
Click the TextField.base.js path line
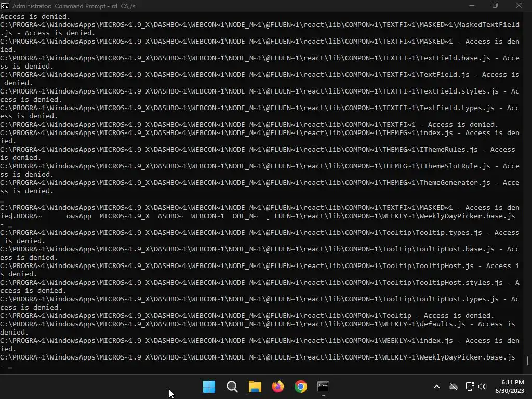(x=260, y=58)
